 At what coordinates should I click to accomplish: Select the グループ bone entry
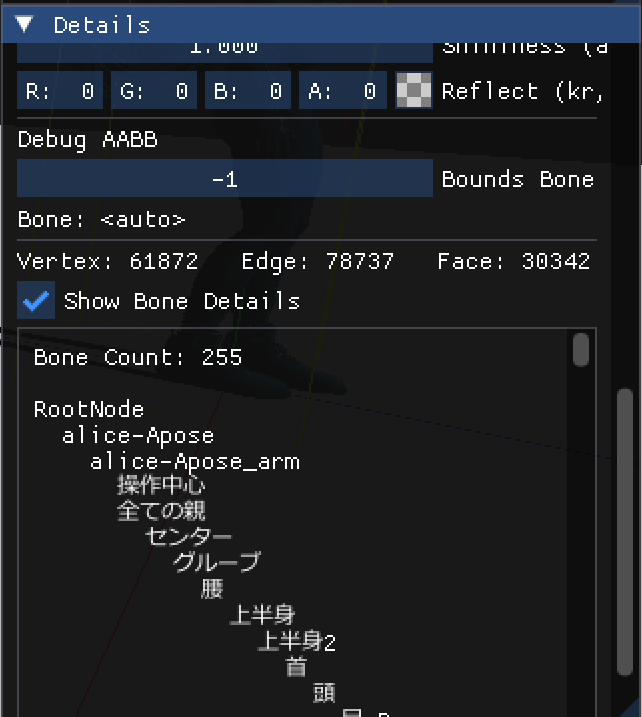click(x=217, y=562)
